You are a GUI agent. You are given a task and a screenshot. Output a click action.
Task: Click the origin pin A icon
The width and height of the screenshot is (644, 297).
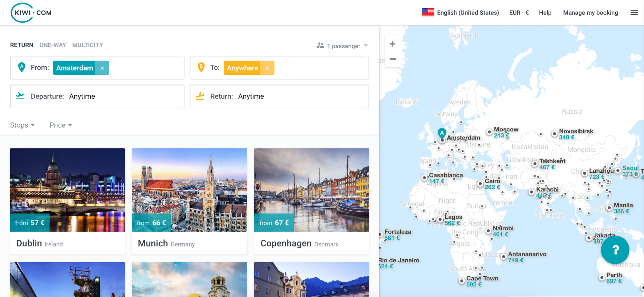click(22, 67)
